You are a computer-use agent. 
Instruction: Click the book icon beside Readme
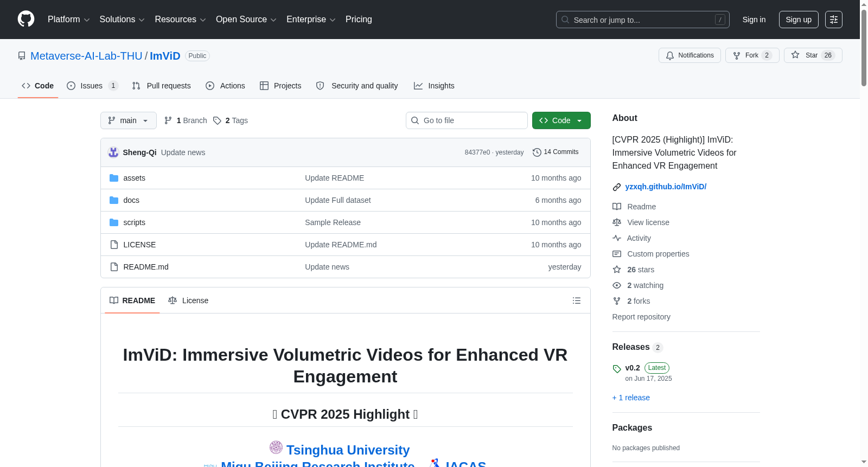(x=617, y=207)
